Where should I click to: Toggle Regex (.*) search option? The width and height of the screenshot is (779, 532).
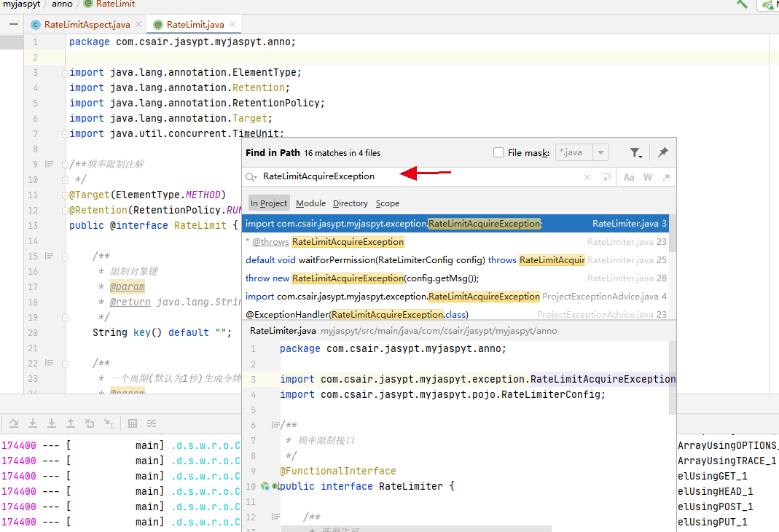coord(666,177)
